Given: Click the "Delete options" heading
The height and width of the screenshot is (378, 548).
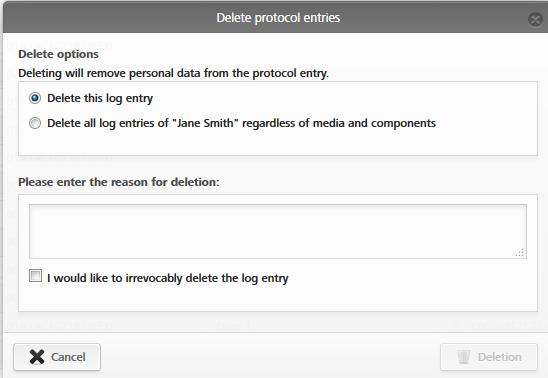Looking at the screenshot, I should (58, 54).
